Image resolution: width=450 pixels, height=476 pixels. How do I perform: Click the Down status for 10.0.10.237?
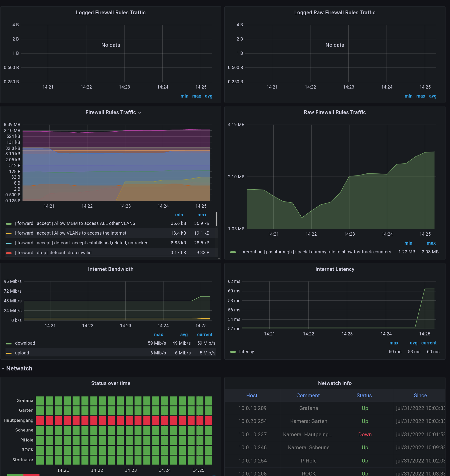click(x=365, y=434)
